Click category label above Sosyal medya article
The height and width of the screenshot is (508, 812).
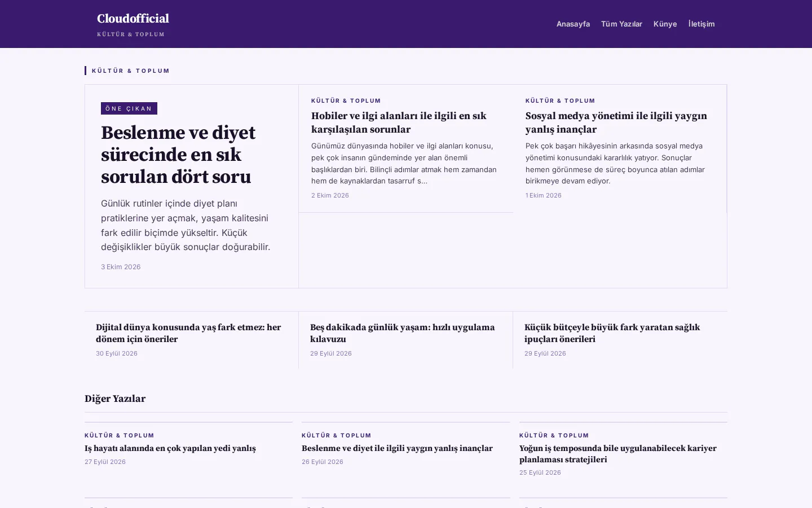point(561,100)
